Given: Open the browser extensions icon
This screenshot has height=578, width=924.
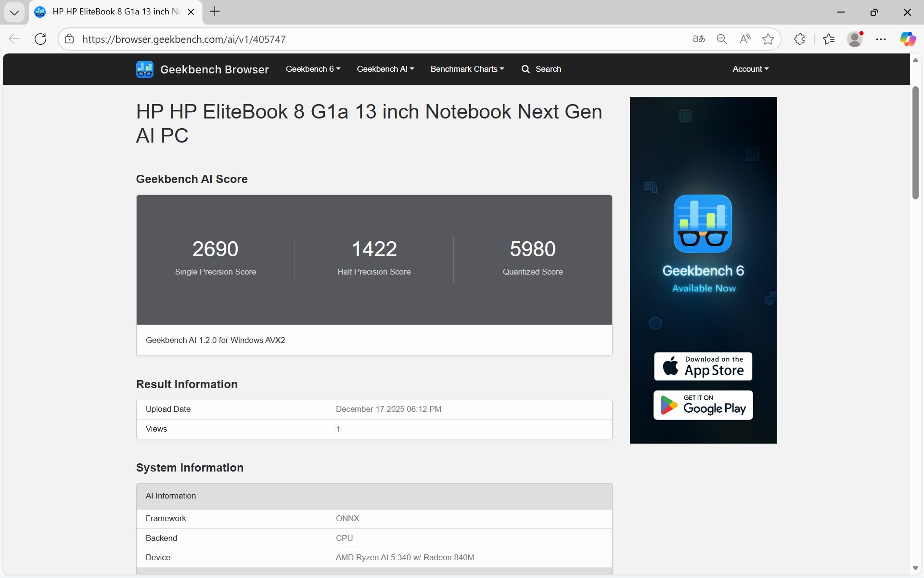Looking at the screenshot, I should [799, 39].
